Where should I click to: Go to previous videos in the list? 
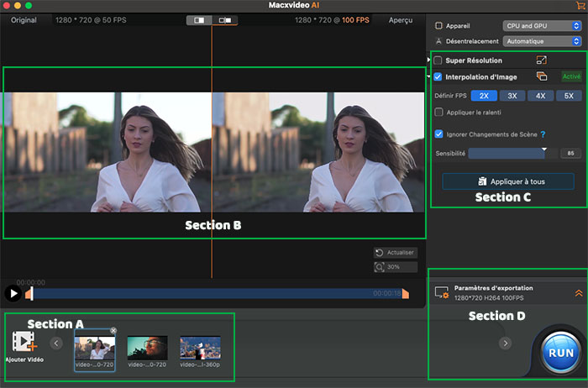coord(56,343)
